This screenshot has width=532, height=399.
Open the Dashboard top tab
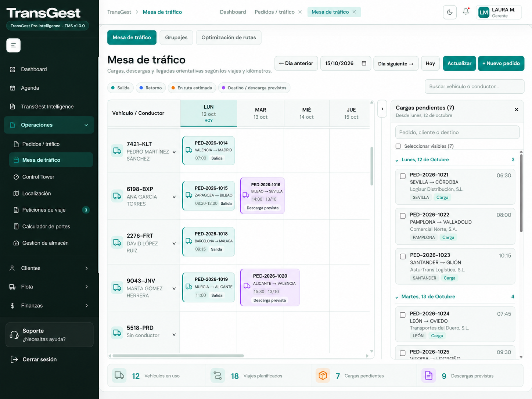click(233, 12)
